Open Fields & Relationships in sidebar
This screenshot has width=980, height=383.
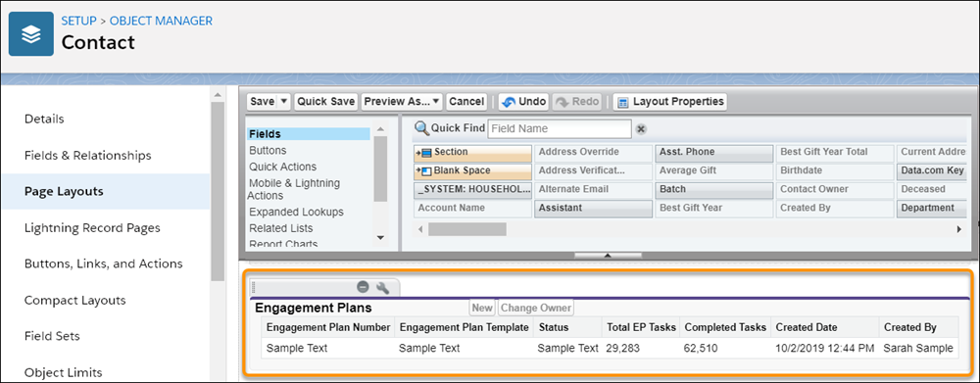pos(87,155)
